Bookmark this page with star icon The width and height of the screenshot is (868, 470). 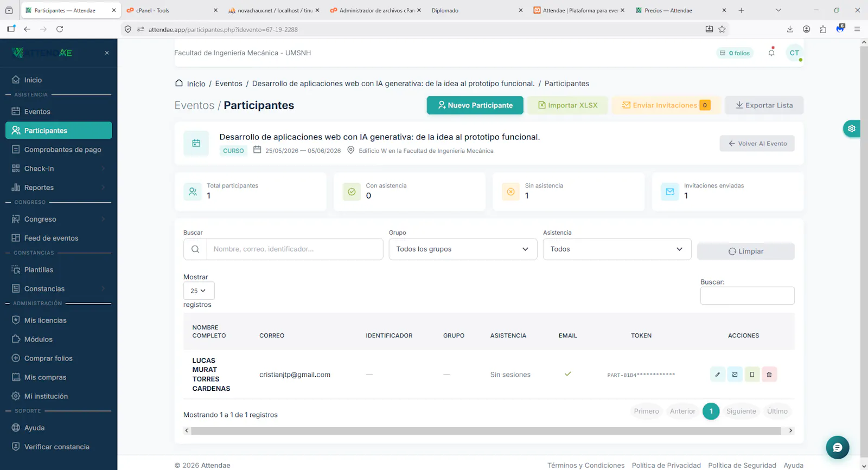tap(722, 29)
